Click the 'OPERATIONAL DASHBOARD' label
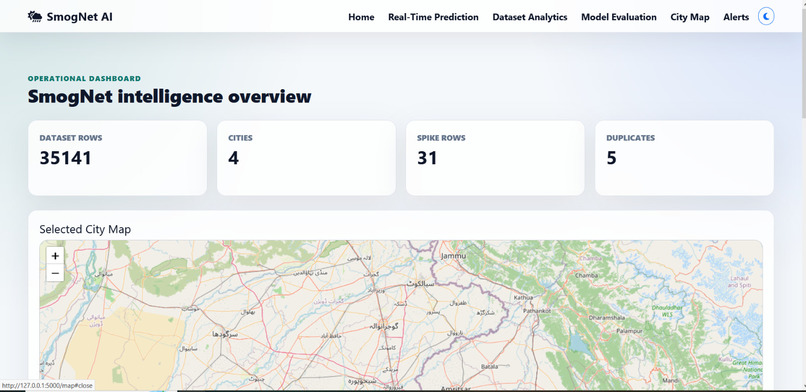Viewport: 806px width, 392px height. (x=84, y=79)
